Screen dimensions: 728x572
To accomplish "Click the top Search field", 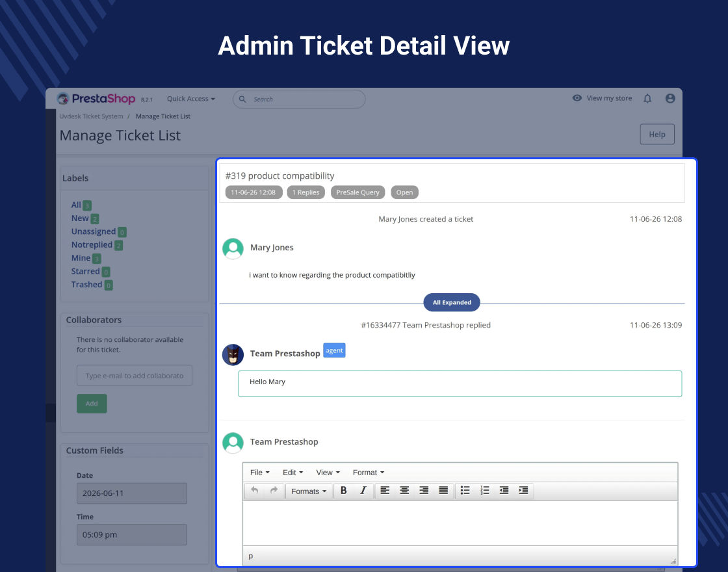I will [x=299, y=99].
